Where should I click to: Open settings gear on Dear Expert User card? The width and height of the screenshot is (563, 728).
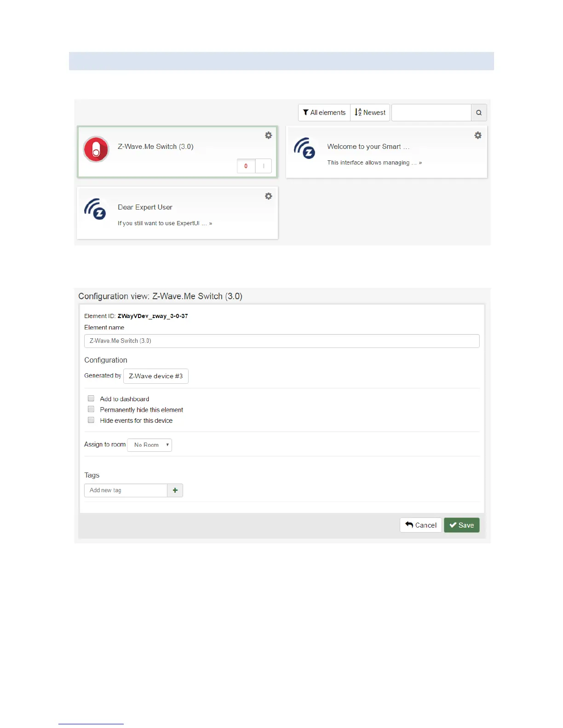[x=269, y=196]
